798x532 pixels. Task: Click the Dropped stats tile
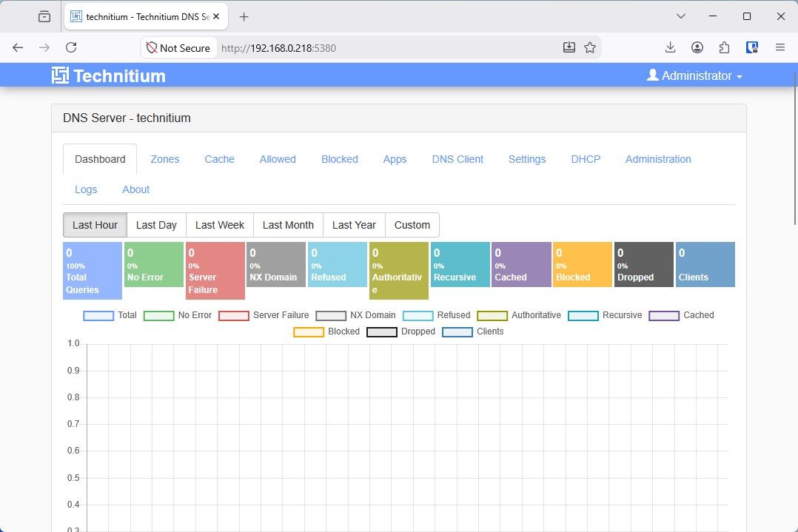click(x=644, y=264)
